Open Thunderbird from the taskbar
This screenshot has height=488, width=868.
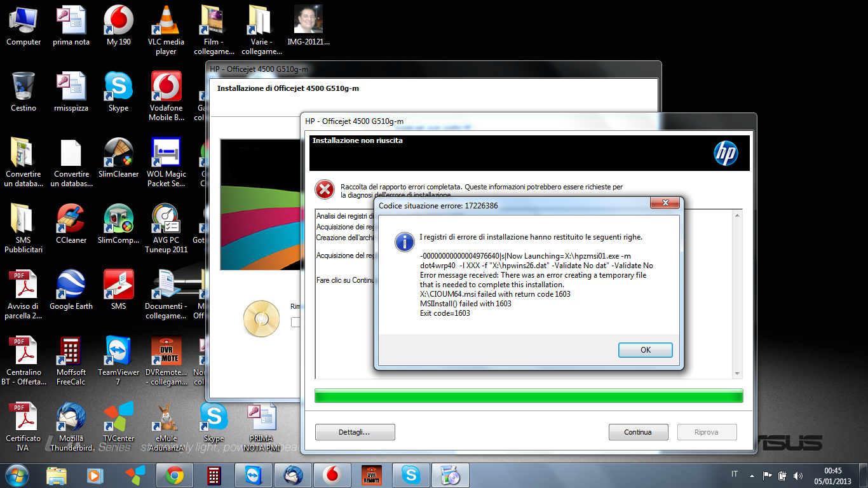point(293,475)
